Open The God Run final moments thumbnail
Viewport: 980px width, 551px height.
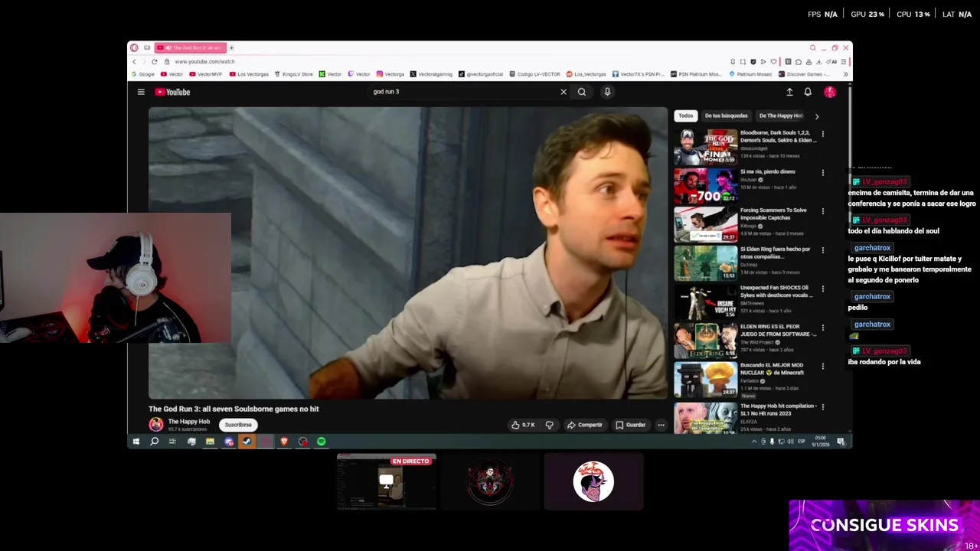click(x=705, y=147)
